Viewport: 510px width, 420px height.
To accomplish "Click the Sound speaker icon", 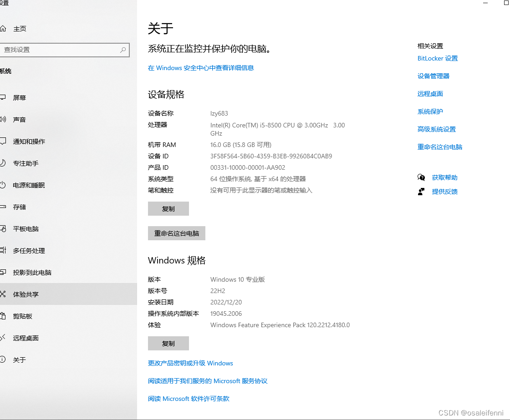I will click(x=3, y=119).
